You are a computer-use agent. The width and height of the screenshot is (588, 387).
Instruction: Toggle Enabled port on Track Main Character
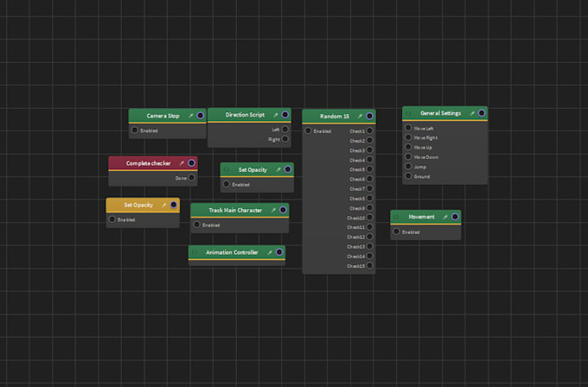point(196,225)
